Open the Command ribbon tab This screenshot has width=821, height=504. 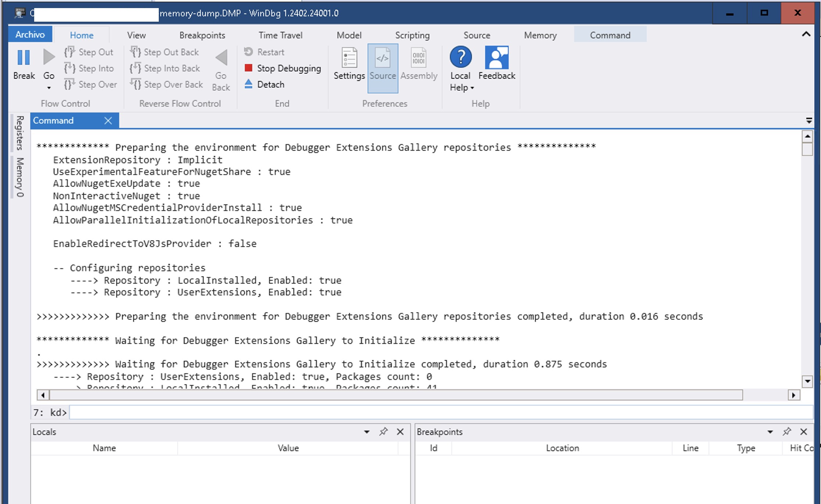[610, 35]
